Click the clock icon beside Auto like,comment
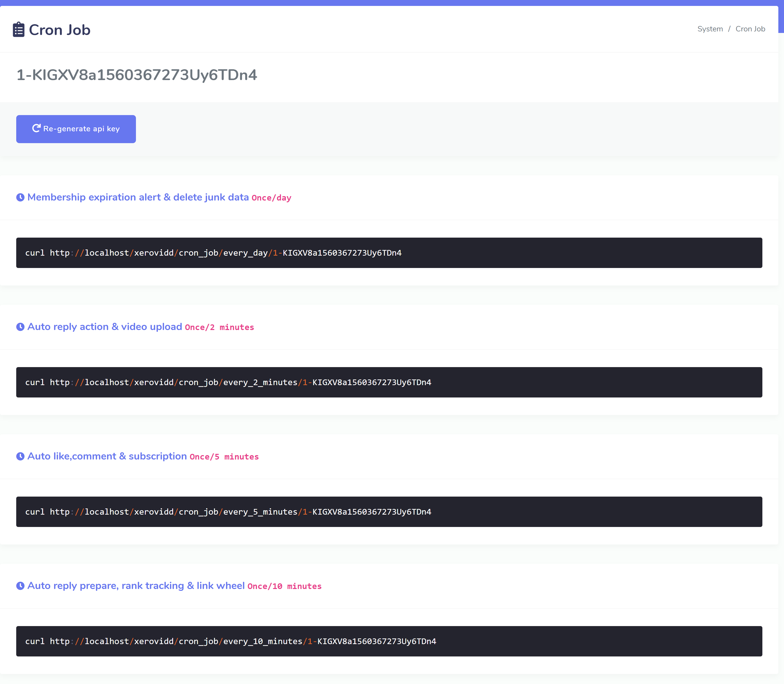The height and width of the screenshot is (684, 784). tap(20, 456)
